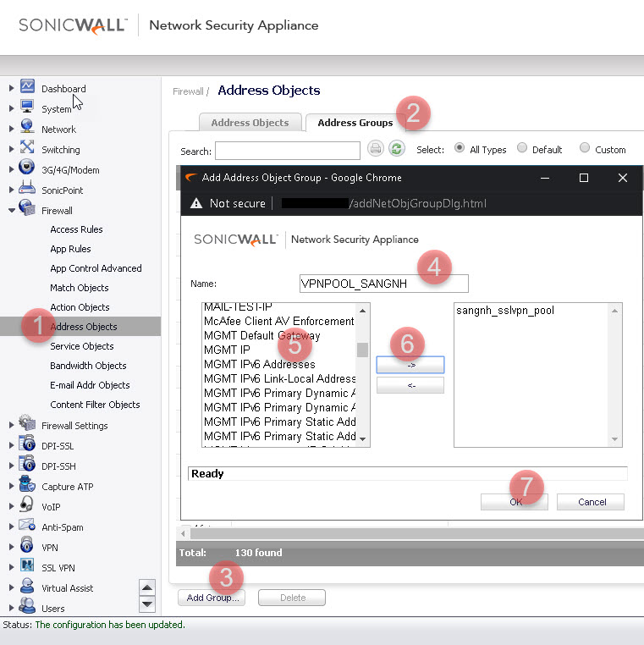The height and width of the screenshot is (645, 644).
Task: Click sidebar scroll up arrow button
Action: coord(147,587)
